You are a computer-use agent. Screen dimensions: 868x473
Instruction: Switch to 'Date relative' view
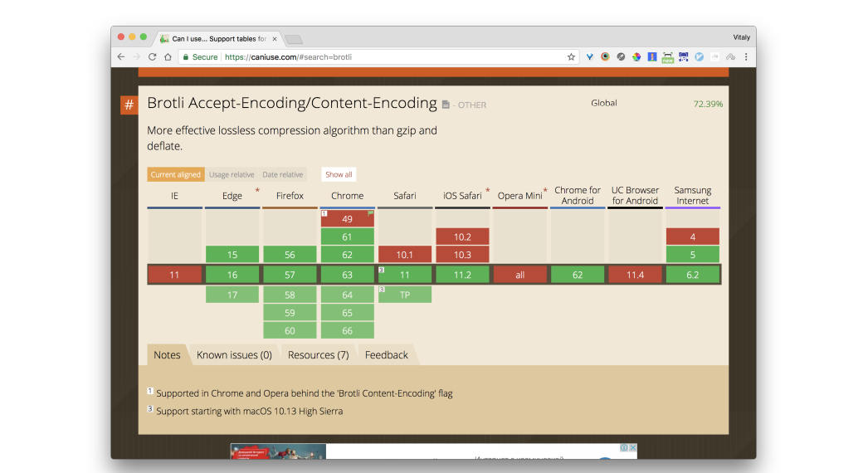click(x=283, y=174)
